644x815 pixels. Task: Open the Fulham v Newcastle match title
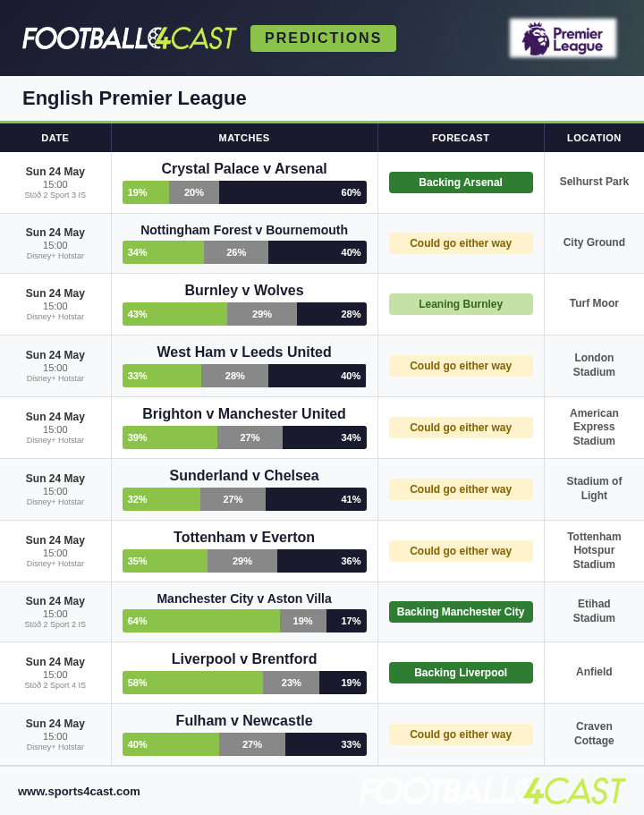(244, 720)
